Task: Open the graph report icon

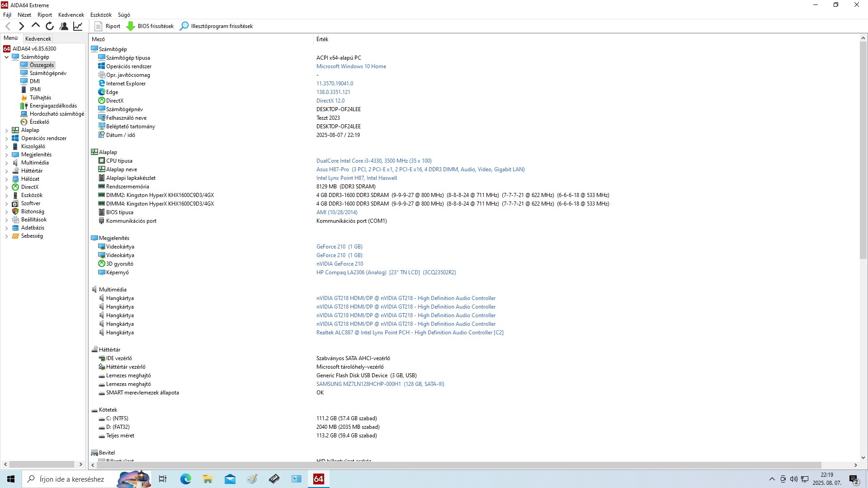Action: [78, 26]
